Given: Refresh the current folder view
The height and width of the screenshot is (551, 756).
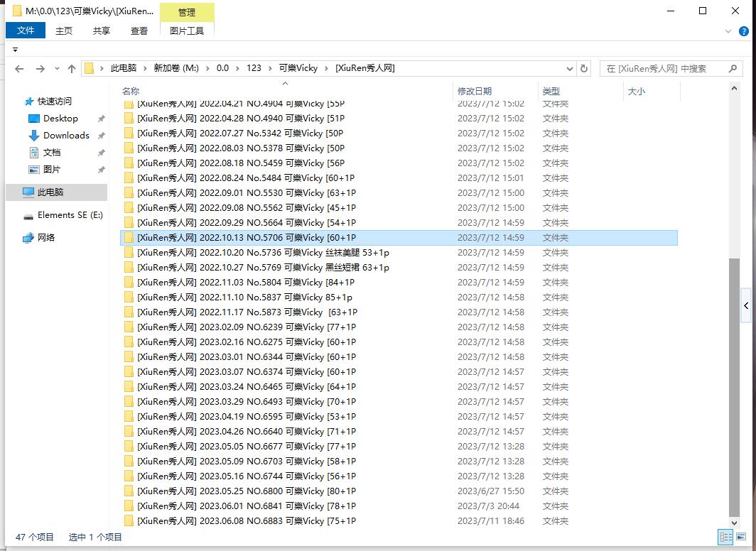Looking at the screenshot, I should pyautogui.click(x=584, y=69).
